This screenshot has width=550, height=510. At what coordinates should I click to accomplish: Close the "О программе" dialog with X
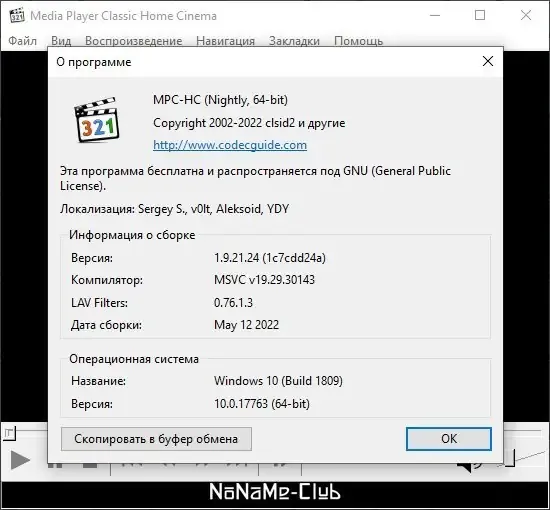(488, 61)
